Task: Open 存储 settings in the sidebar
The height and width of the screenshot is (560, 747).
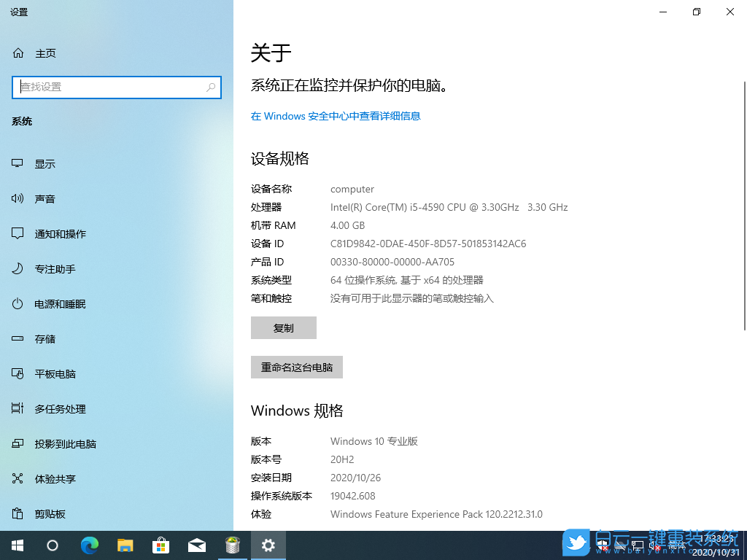Action: tap(45, 338)
